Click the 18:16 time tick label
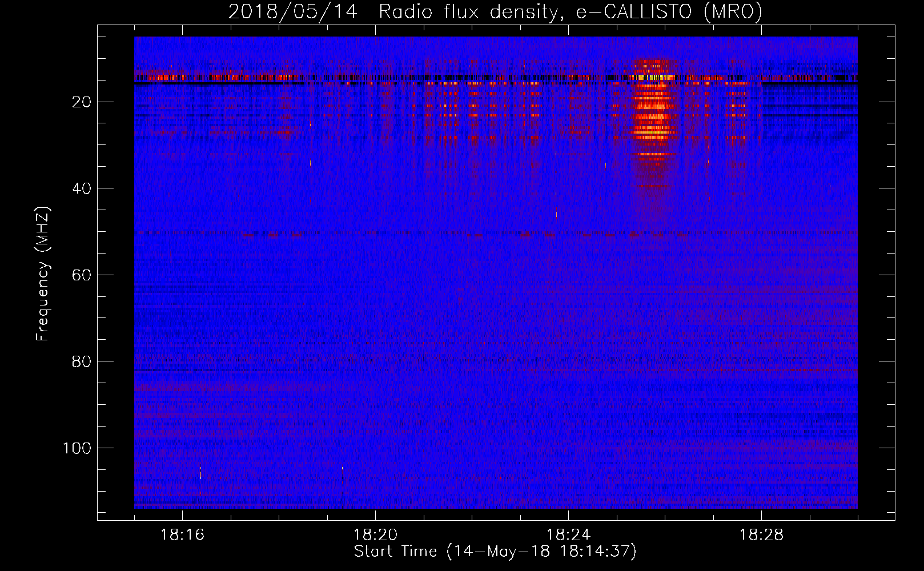The image size is (924, 571). 182,535
